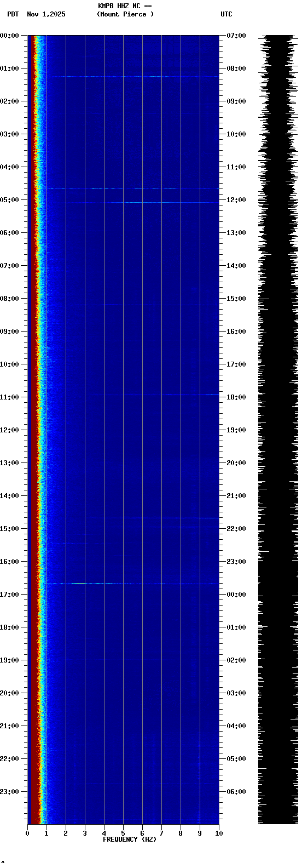This screenshot has width=302, height=868.
Task: Click the UTC '20:00' time label
Action: pyautogui.click(x=236, y=463)
